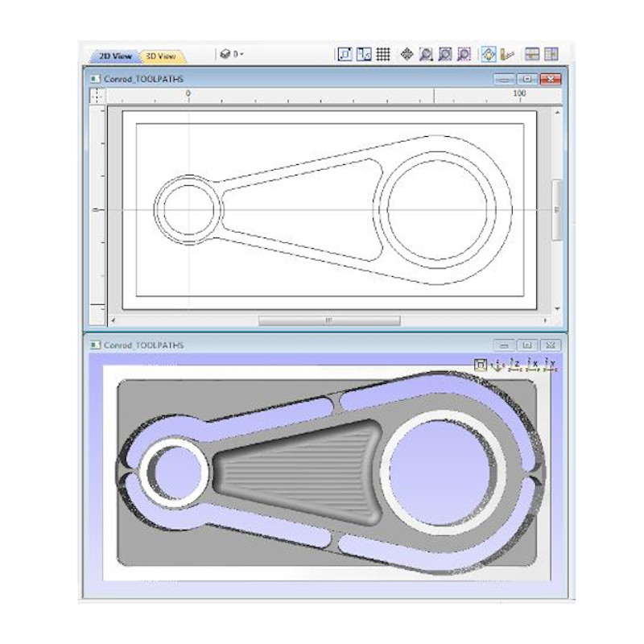This screenshot has width=644, height=644.
Task: Click the scroll down arrow in 2D window
Action: (557, 308)
